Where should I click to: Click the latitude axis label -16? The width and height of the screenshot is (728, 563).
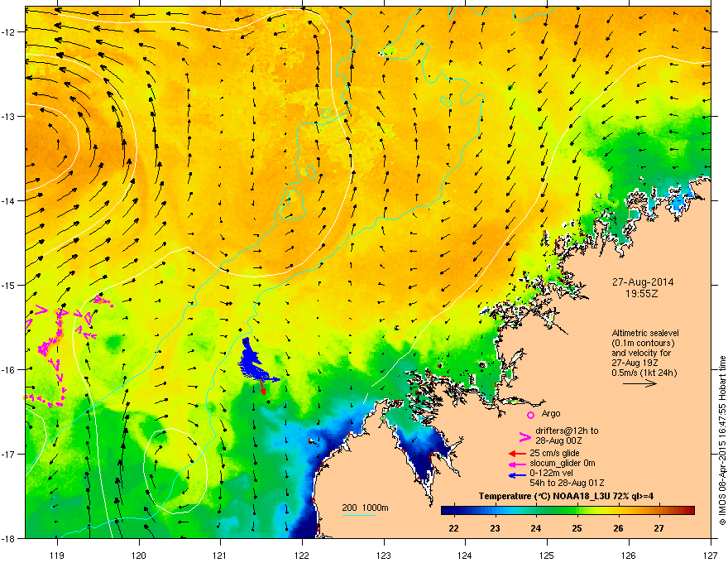pos(9,370)
